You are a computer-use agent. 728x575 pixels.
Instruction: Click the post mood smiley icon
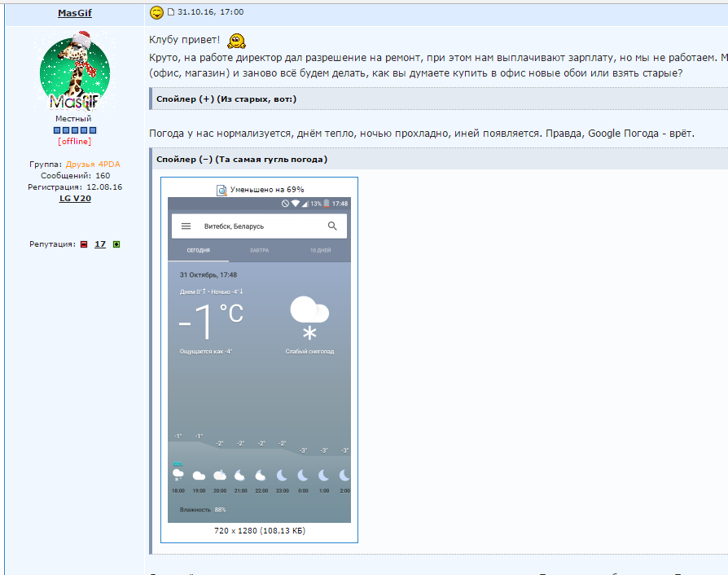click(x=156, y=12)
